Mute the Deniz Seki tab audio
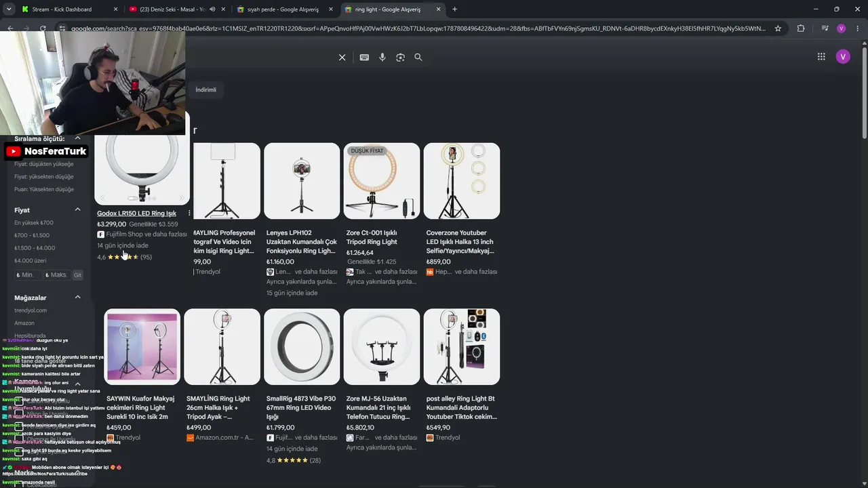 click(212, 9)
